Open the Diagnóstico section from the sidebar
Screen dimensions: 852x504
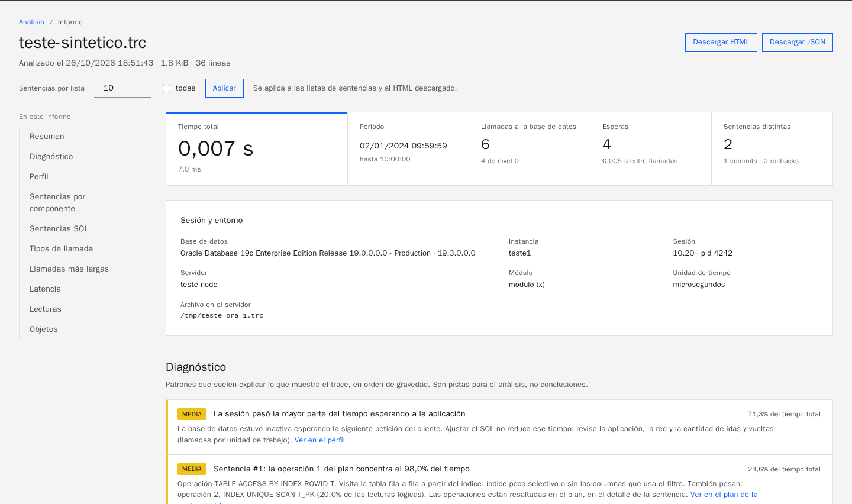pyautogui.click(x=51, y=157)
